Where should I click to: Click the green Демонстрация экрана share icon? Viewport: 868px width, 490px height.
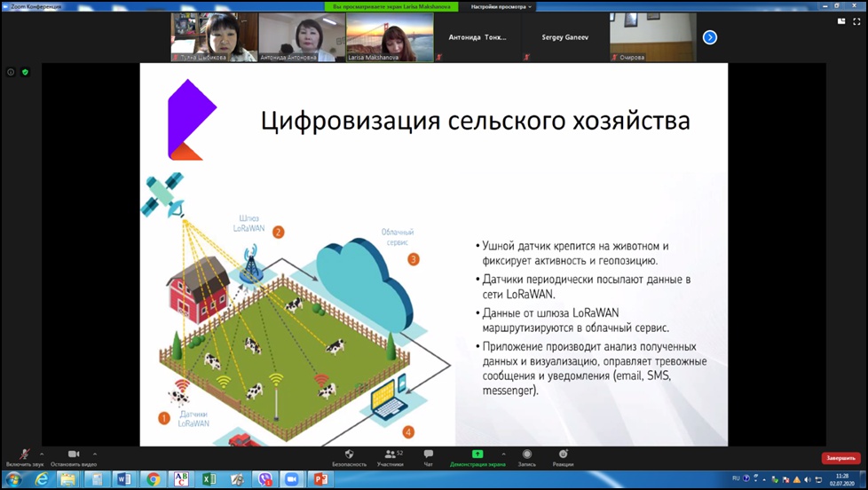[x=477, y=454]
